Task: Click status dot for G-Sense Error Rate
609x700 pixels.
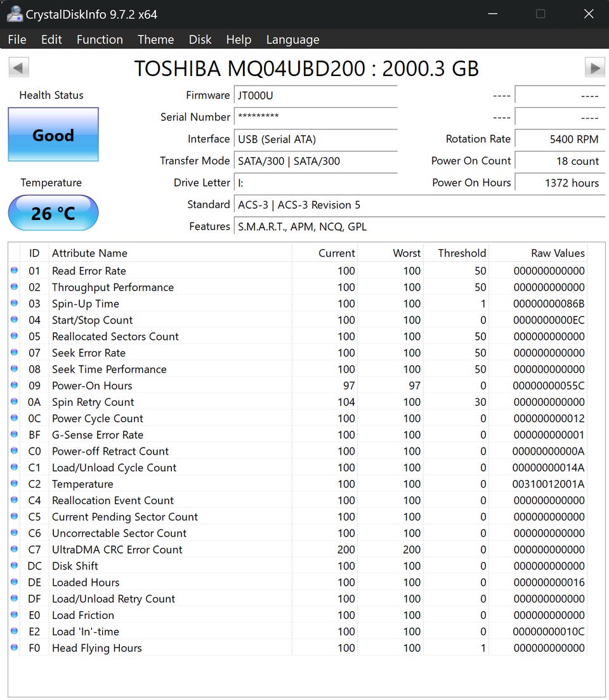Action: coord(15,434)
